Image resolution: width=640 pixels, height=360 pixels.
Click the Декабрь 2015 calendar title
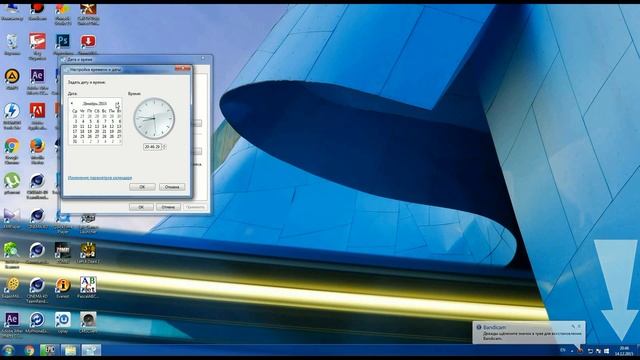(95, 104)
